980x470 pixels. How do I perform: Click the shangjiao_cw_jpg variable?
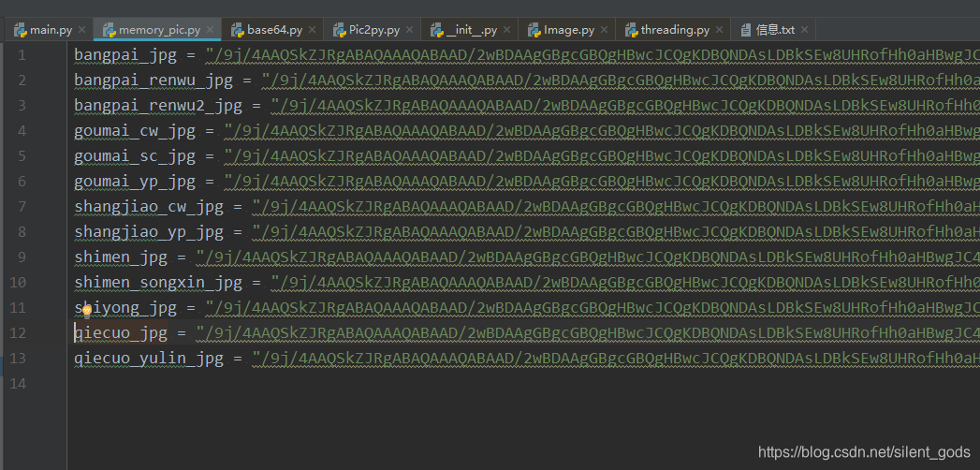click(x=149, y=206)
